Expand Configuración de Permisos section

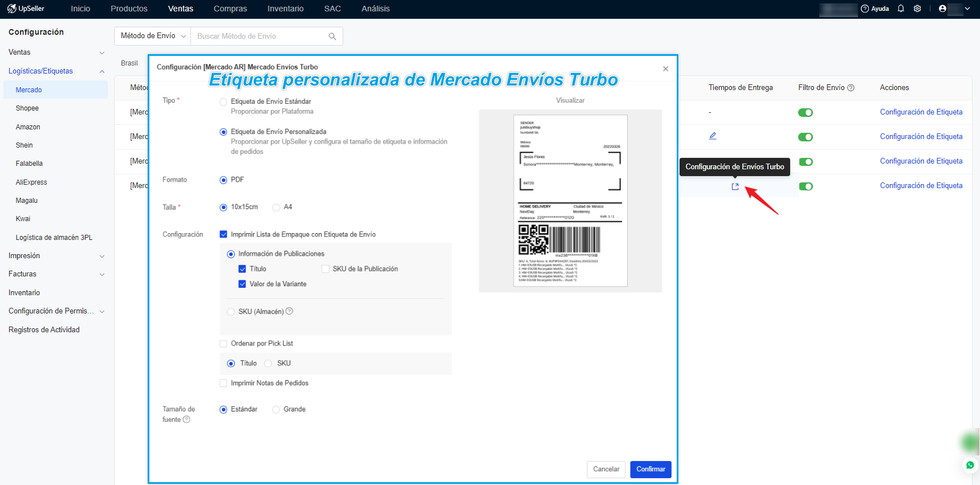[x=102, y=312]
